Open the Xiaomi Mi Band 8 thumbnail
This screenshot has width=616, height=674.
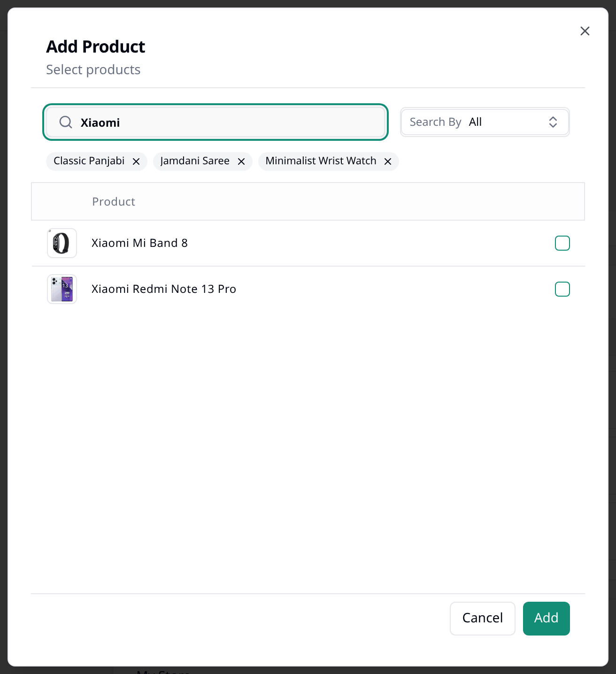pyautogui.click(x=62, y=243)
